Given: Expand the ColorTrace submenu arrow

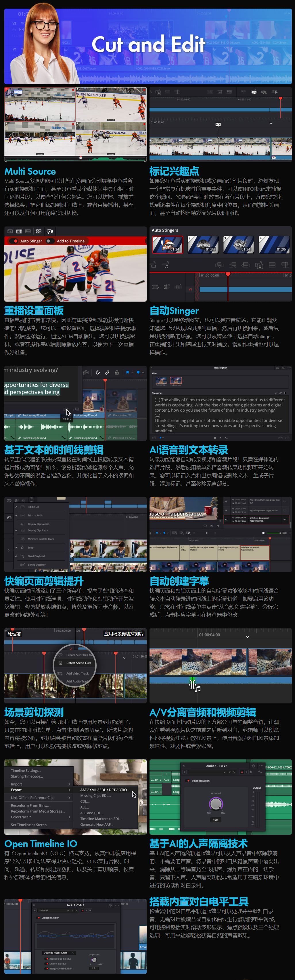Looking at the screenshot, I should tap(69, 817).
